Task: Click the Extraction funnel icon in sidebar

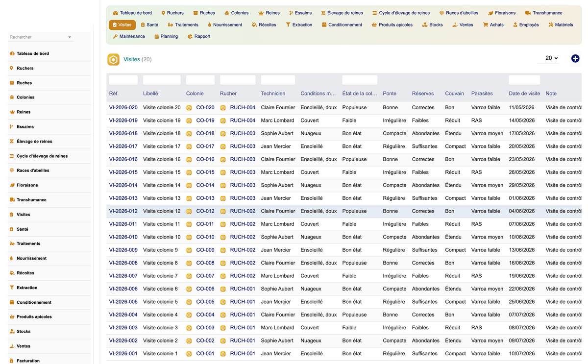Action: 12,288
